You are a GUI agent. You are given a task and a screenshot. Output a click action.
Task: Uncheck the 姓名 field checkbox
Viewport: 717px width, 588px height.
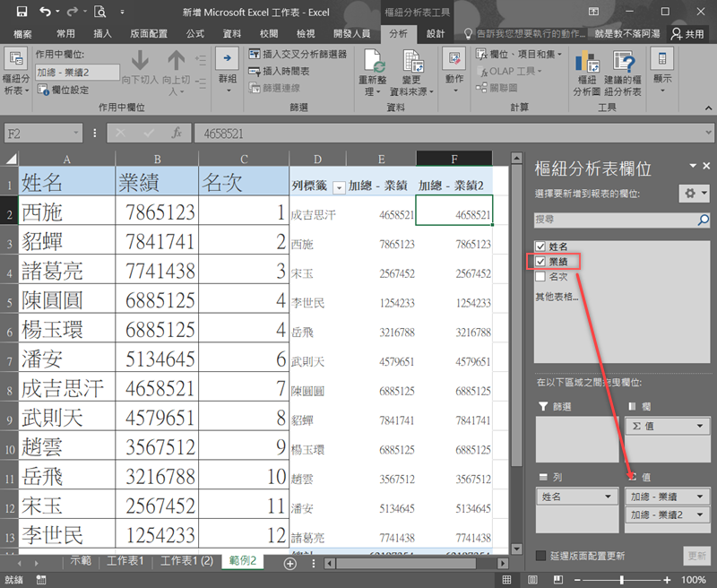click(540, 246)
